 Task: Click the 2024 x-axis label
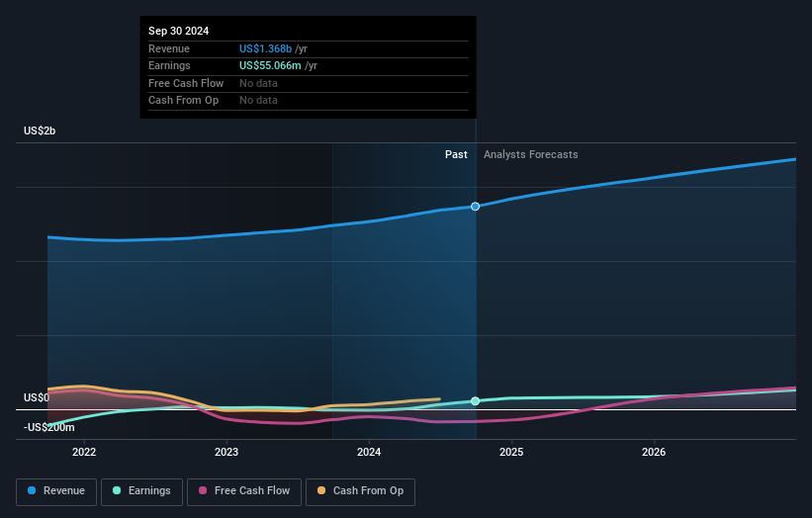[369, 452]
